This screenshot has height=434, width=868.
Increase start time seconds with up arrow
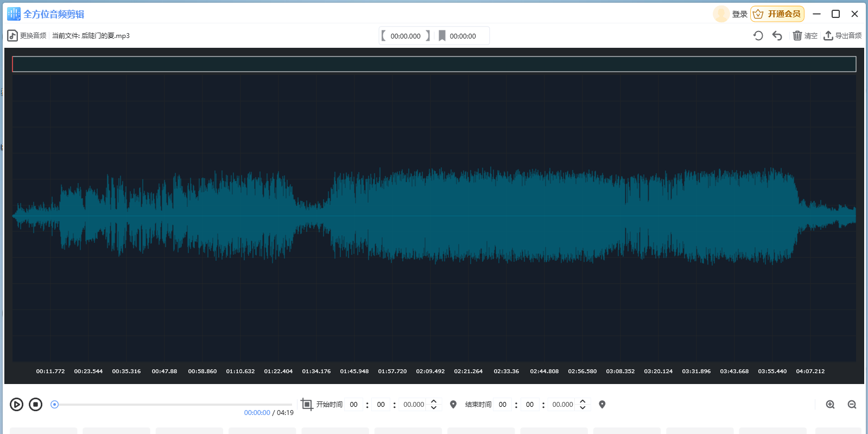(x=434, y=401)
